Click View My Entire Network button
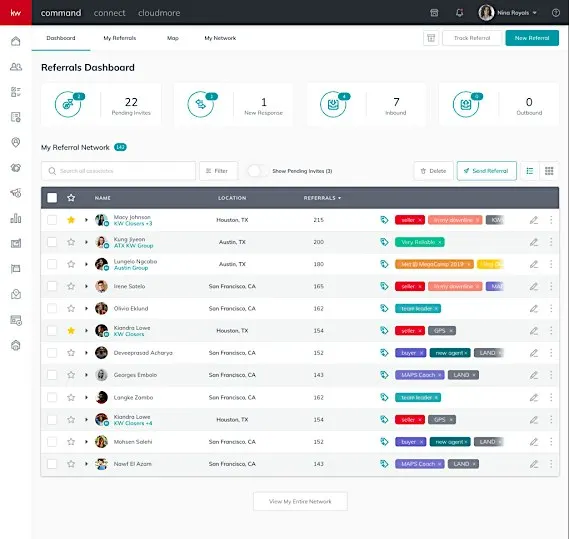Image resolution: width=569 pixels, height=539 pixels. [x=300, y=502]
